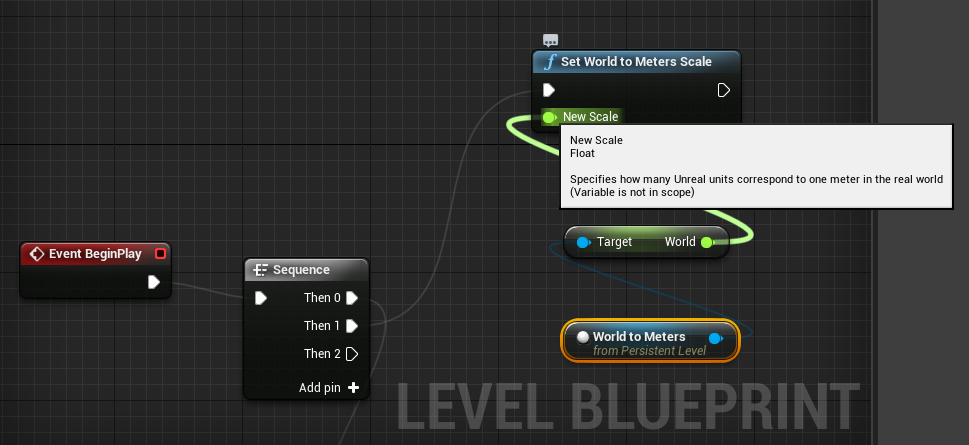
Task: Click input exec pin of Set World to Meters Scale
Action: coord(549,90)
